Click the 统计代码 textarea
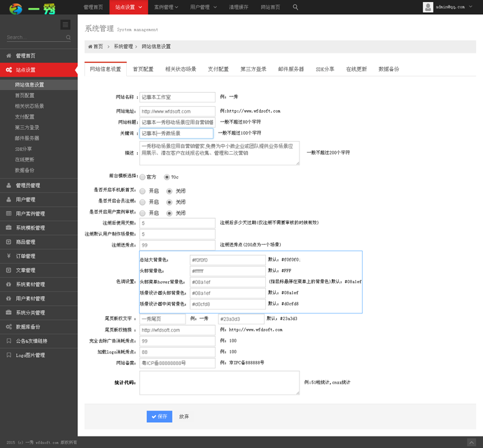483x448 pixels. pyautogui.click(x=220, y=383)
